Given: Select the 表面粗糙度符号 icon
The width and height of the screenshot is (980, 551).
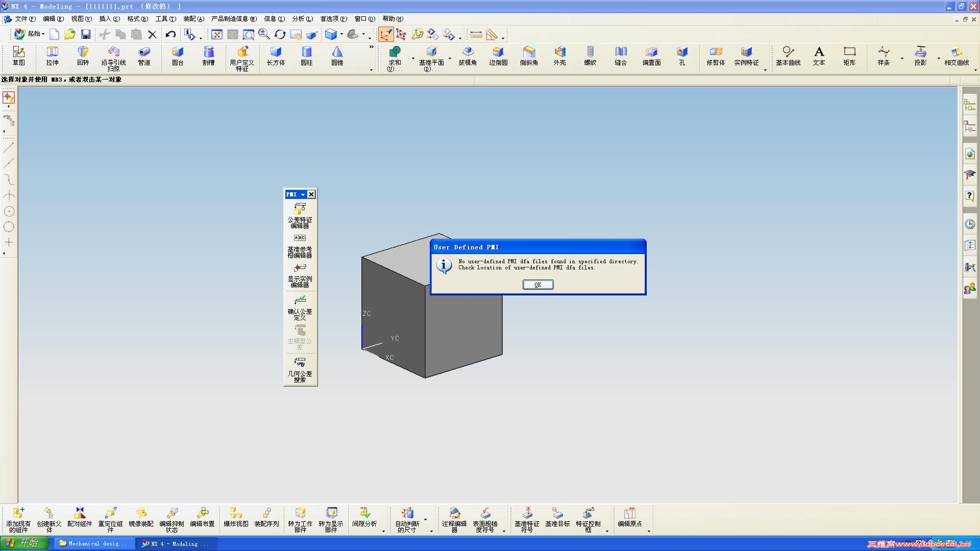Looking at the screenshot, I should click(485, 513).
